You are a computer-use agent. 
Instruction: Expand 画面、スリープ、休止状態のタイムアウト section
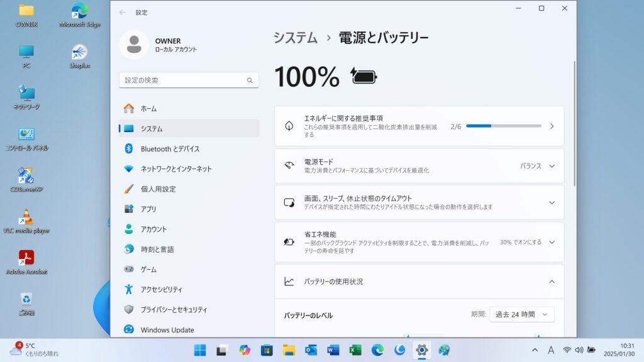click(x=552, y=202)
